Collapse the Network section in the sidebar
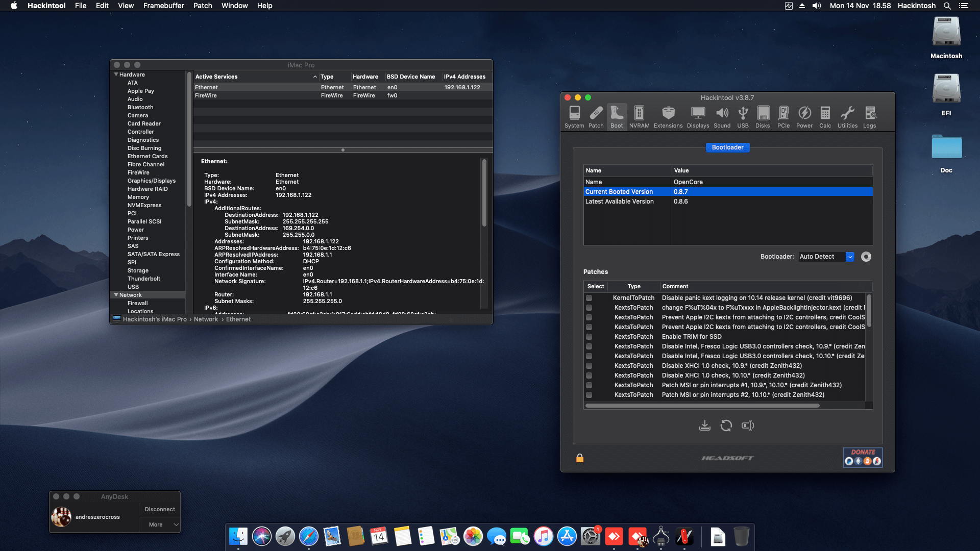Screen dimensions: 980x551 pos(117,294)
